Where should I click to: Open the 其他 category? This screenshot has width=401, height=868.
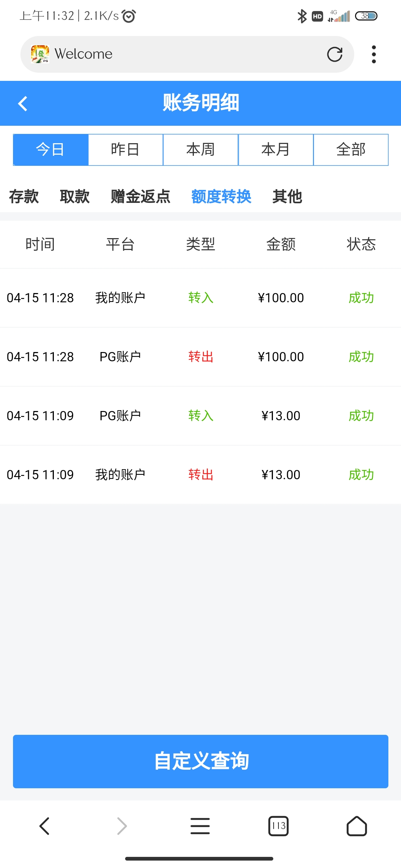(287, 197)
